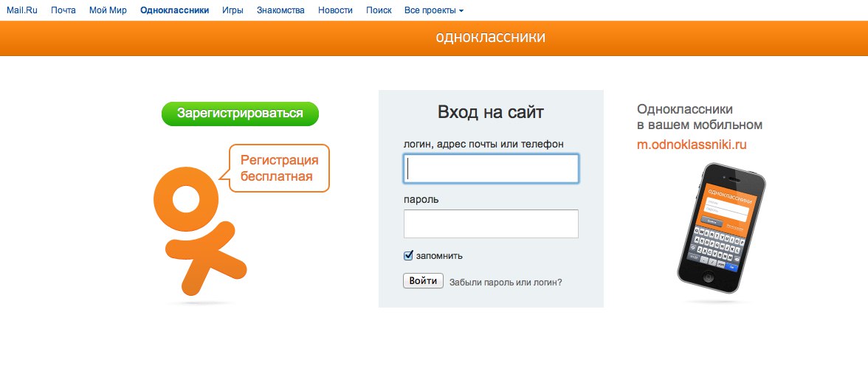Click the одноклассники header title
868x388 pixels.
490,37
